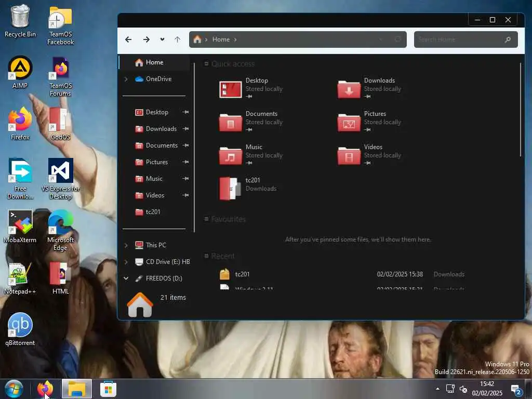The height and width of the screenshot is (399, 532).
Task: Open the tc201 folder in Quick access
Action: pyautogui.click(x=248, y=188)
